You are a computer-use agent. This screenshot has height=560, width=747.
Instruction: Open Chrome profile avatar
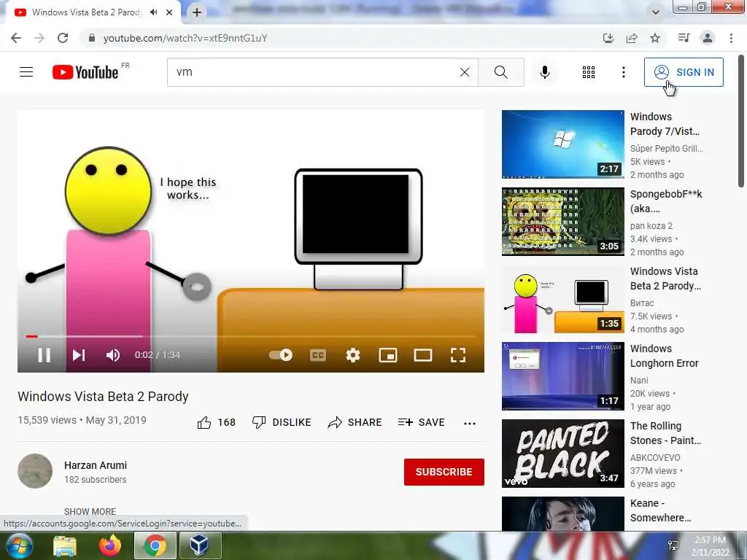click(708, 38)
